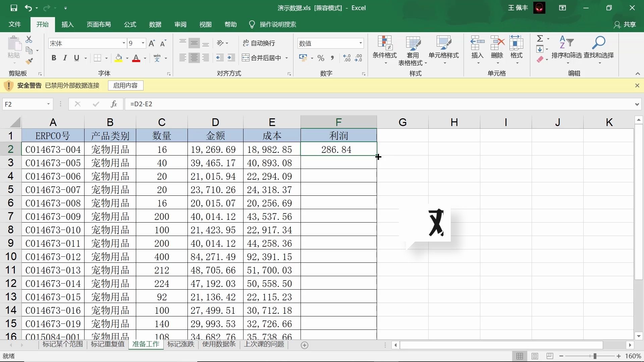Click the zoom slider handle
Image resolution: width=644 pixels, height=362 pixels.
tap(595, 356)
